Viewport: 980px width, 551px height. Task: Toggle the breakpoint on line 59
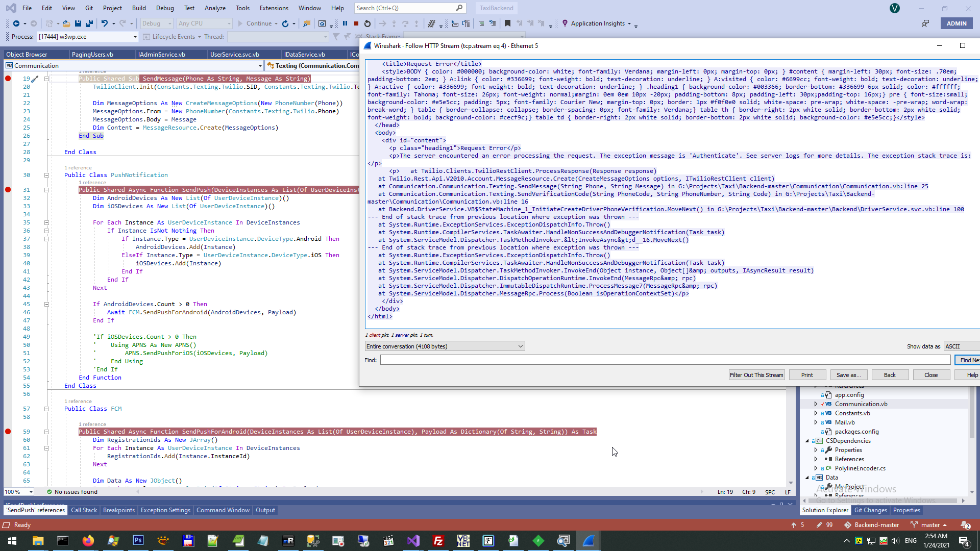pos(8,432)
